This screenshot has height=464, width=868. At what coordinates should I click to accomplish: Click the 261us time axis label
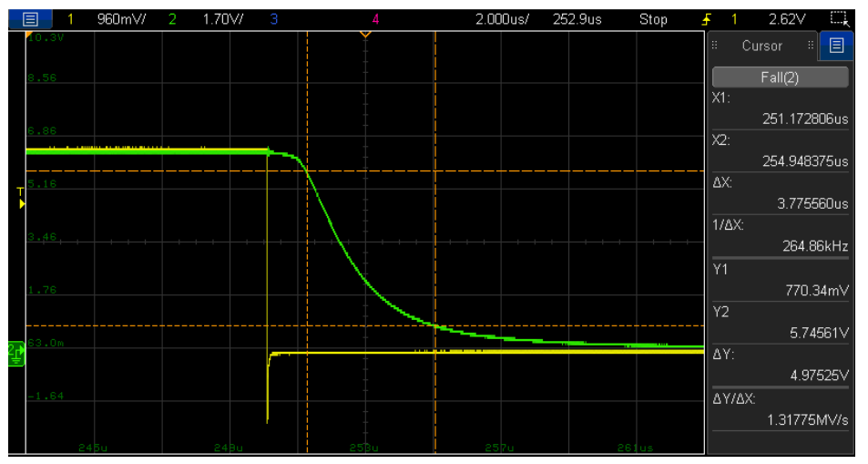(635, 448)
